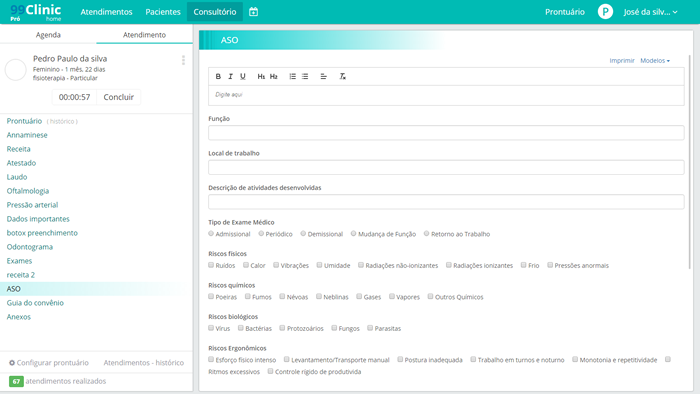700x394 pixels.
Task: Expand the Modelos dropdown
Action: pyautogui.click(x=655, y=61)
